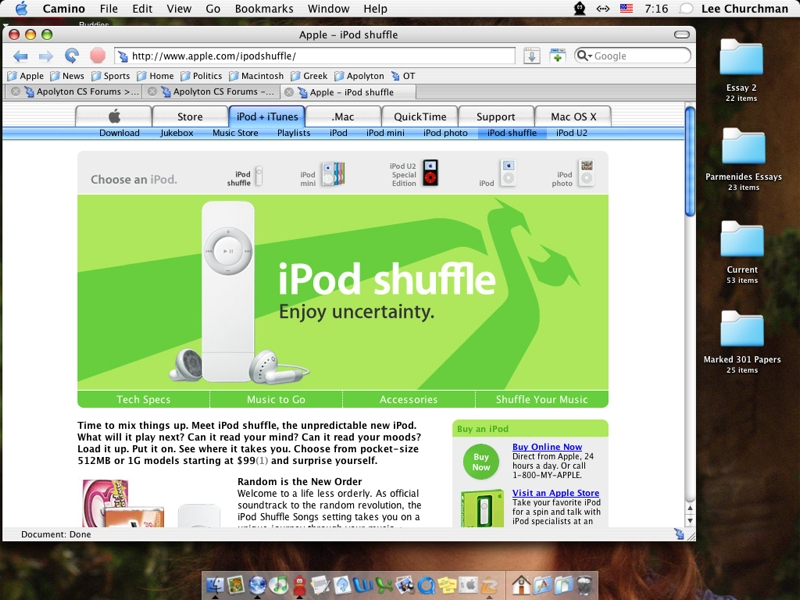Click the Tech Specs button
This screenshot has height=600, width=800.
point(143,399)
